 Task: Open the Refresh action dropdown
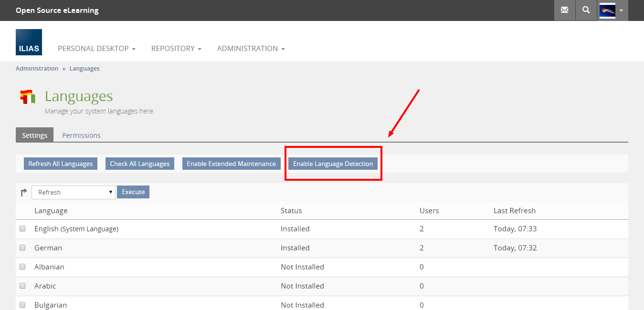[74, 192]
